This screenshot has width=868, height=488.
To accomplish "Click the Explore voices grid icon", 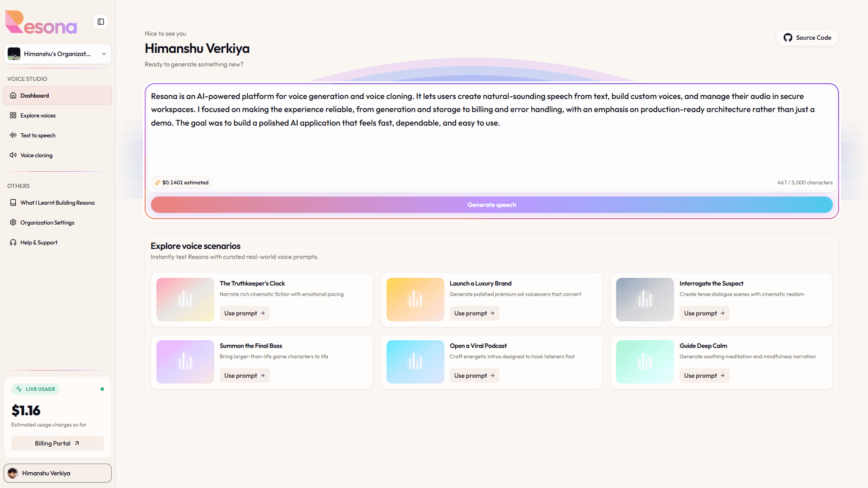I will tap(13, 115).
